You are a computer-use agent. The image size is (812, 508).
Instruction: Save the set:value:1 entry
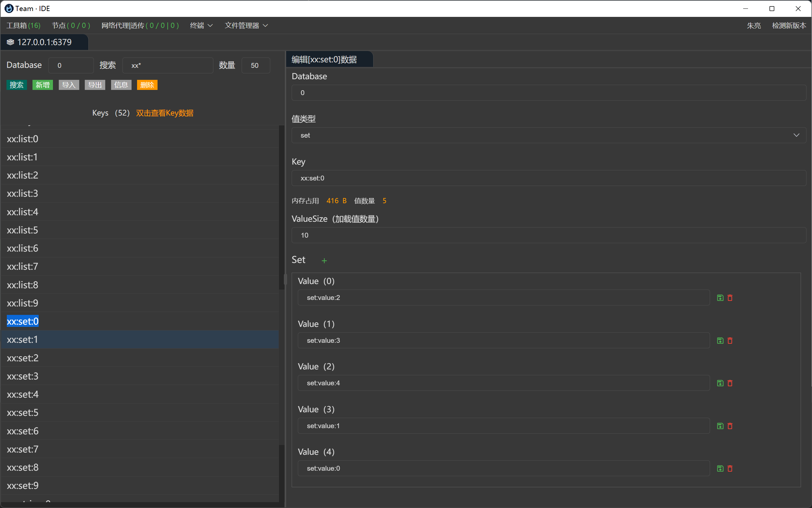coord(720,426)
